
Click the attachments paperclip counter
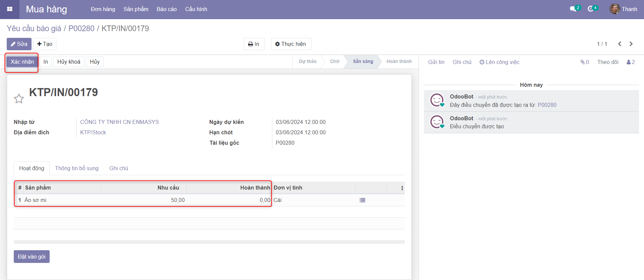click(584, 62)
